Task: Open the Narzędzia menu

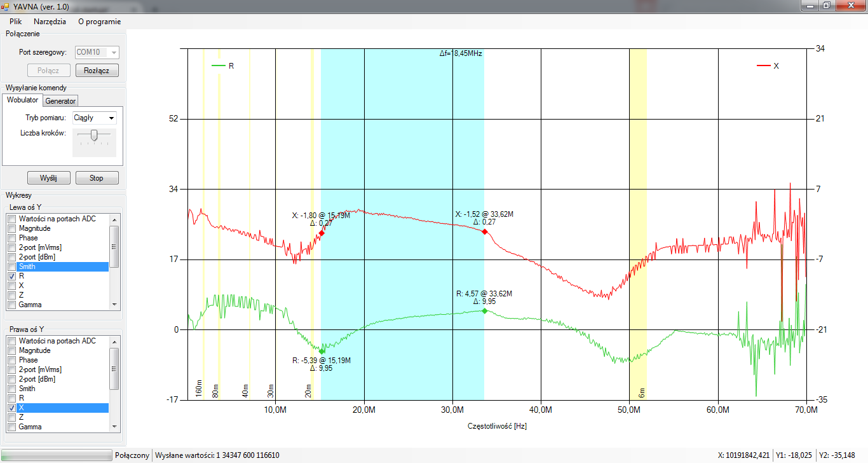Action: pos(50,21)
